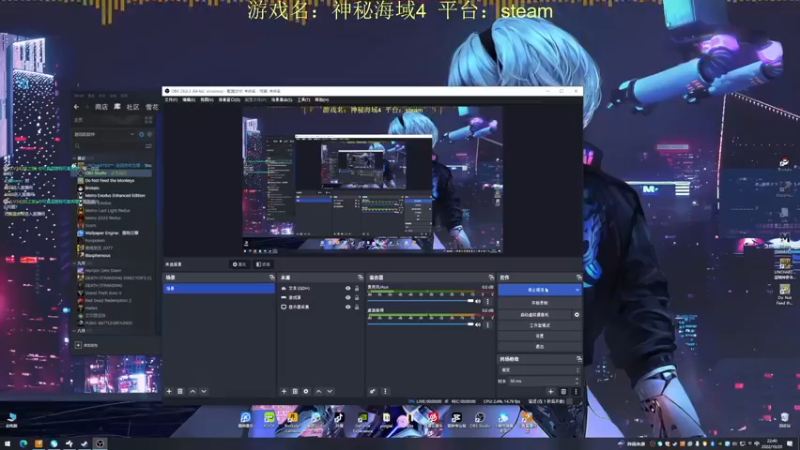Screen dimensions: 800x450
Task: Enable Studio Mode button
Action: (x=540, y=326)
